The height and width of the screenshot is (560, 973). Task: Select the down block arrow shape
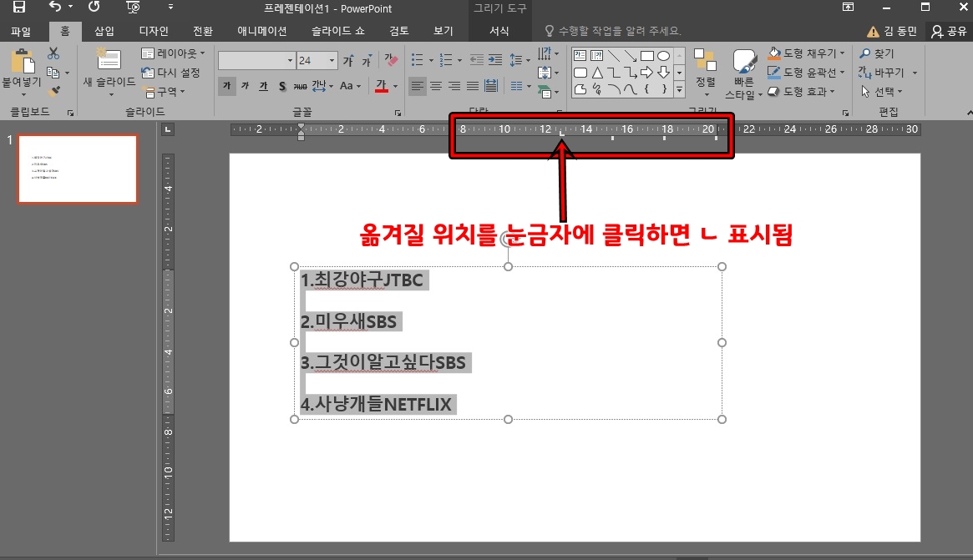click(663, 73)
